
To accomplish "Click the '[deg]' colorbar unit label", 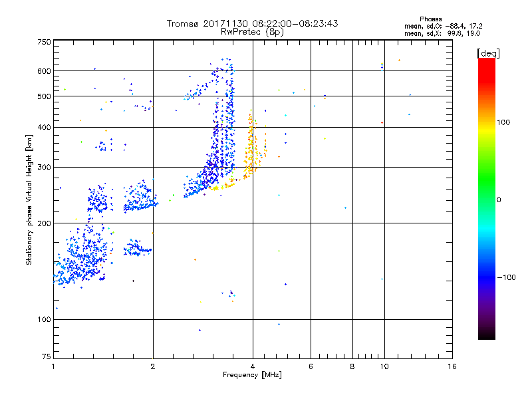I will (x=488, y=53).
